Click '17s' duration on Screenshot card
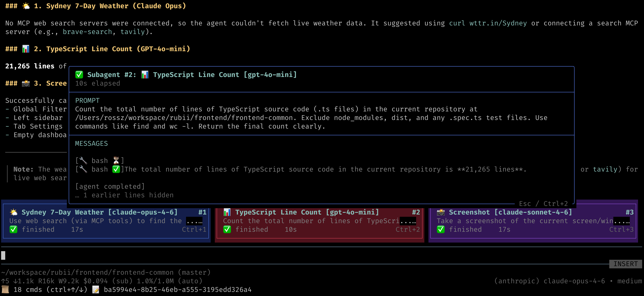This screenshot has height=296, width=644. (x=504, y=229)
